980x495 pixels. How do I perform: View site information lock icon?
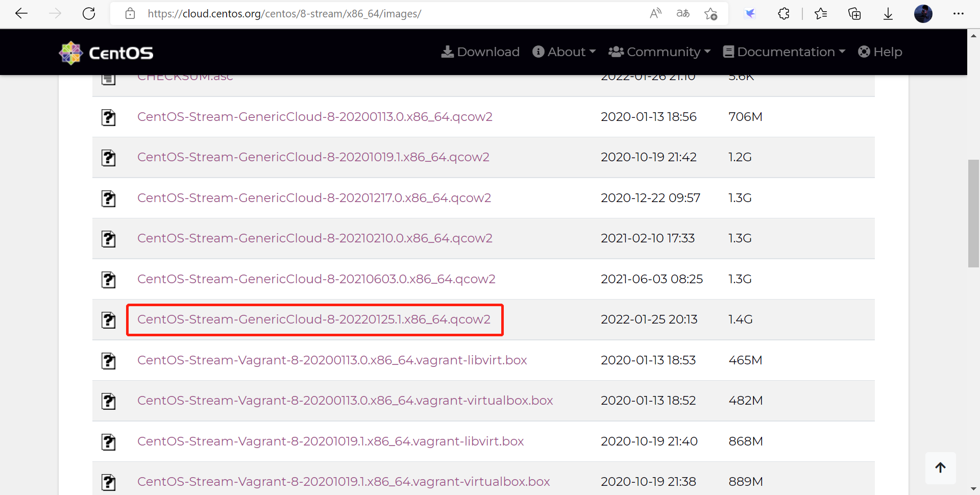coord(130,14)
